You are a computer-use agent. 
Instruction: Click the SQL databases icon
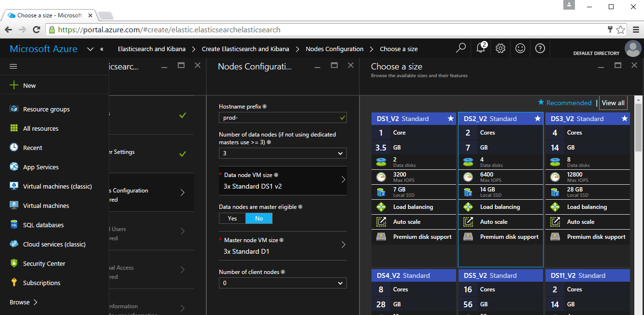pos(14,225)
